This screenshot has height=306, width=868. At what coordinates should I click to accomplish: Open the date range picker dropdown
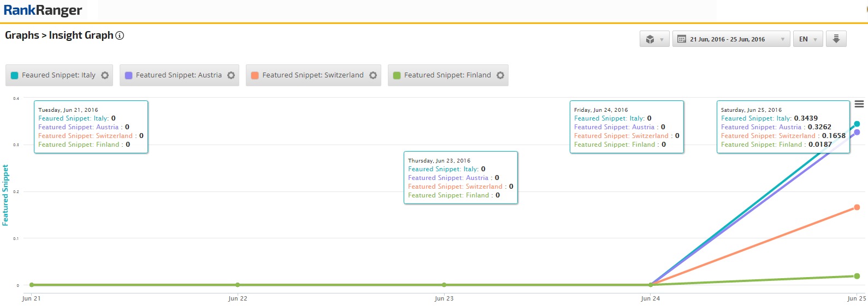click(x=731, y=39)
